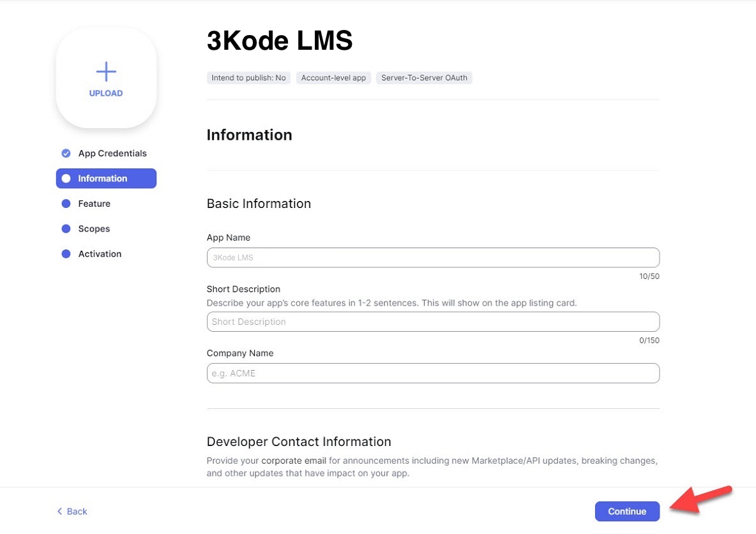
Task: Click the Account-level app tag
Action: click(x=333, y=78)
